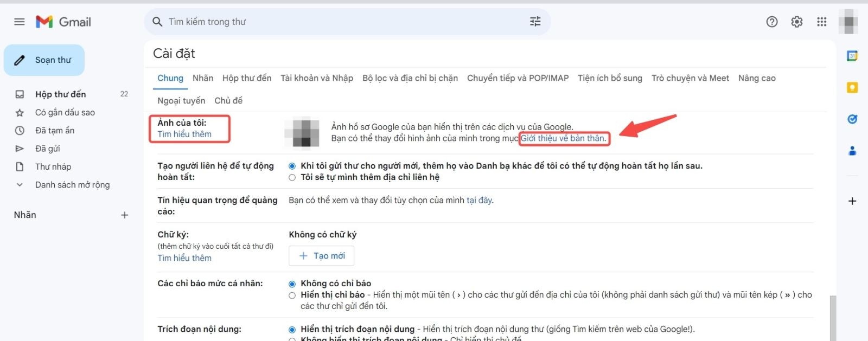
Task: Click the inbox unread count 22
Action: coord(124,94)
